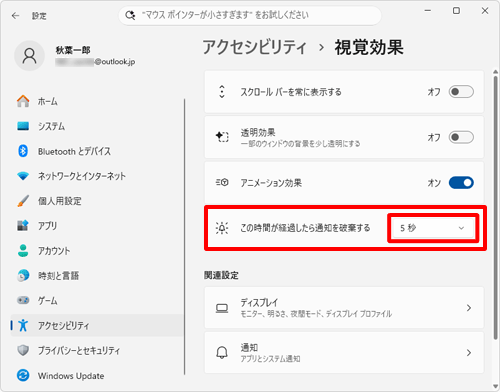Viewport: 500px width, 392px height.
Task: Click the Bluetooth icon in sidebar
Action: [x=23, y=151]
